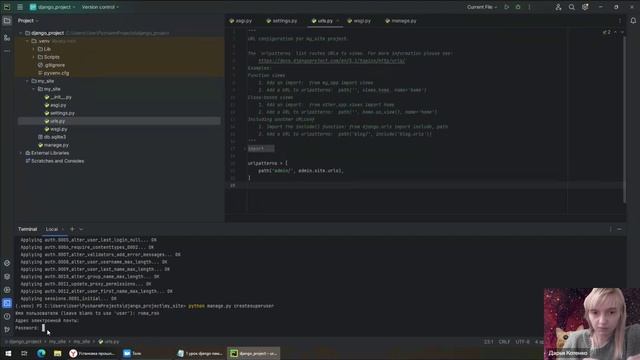Switch to the settings.py editor tab
The width and height of the screenshot is (640, 360).
(x=282, y=21)
